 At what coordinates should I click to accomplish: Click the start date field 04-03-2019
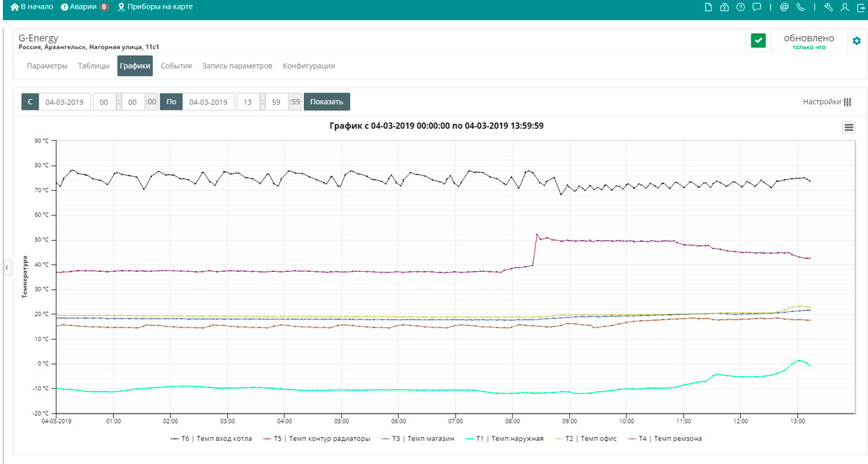click(64, 102)
